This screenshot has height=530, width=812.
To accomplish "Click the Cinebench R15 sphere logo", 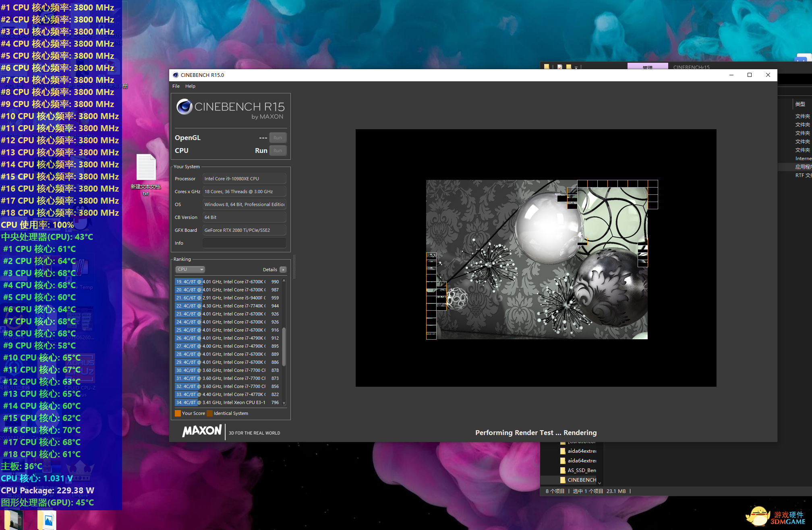I will tap(184, 107).
